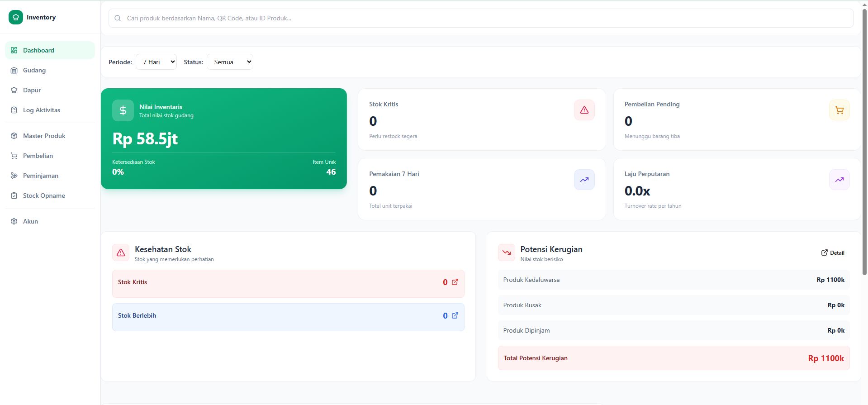This screenshot has height=405, width=868.
Task: Click the Stok Berlebih row
Action: click(288, 317)
